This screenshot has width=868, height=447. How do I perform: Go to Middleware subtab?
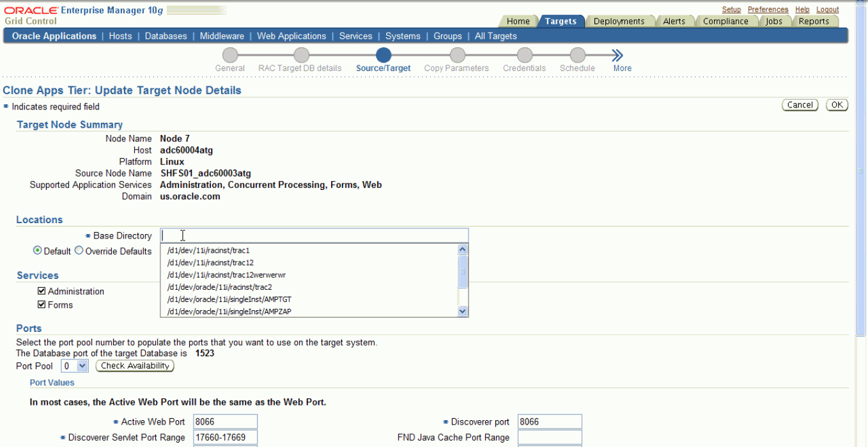point(222,36)
